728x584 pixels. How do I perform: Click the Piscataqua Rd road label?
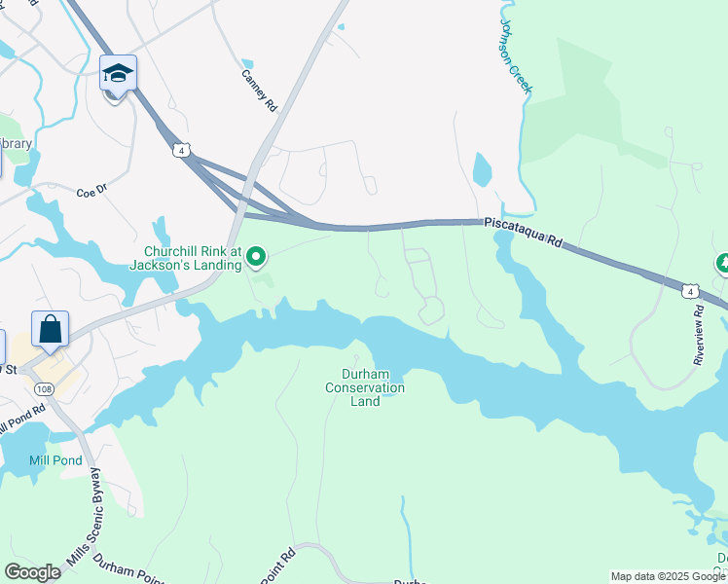coord(524,232)
